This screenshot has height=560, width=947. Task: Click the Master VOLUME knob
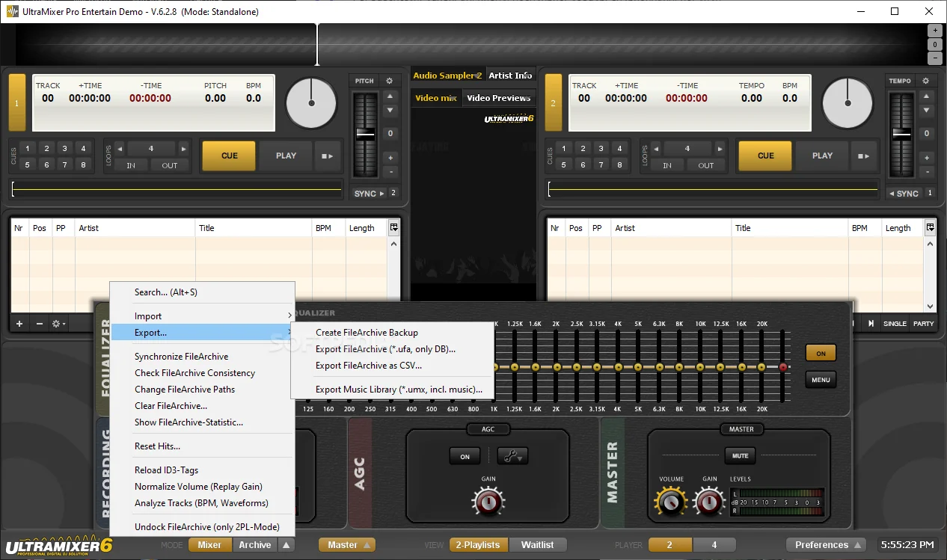(x=670, y=501)
